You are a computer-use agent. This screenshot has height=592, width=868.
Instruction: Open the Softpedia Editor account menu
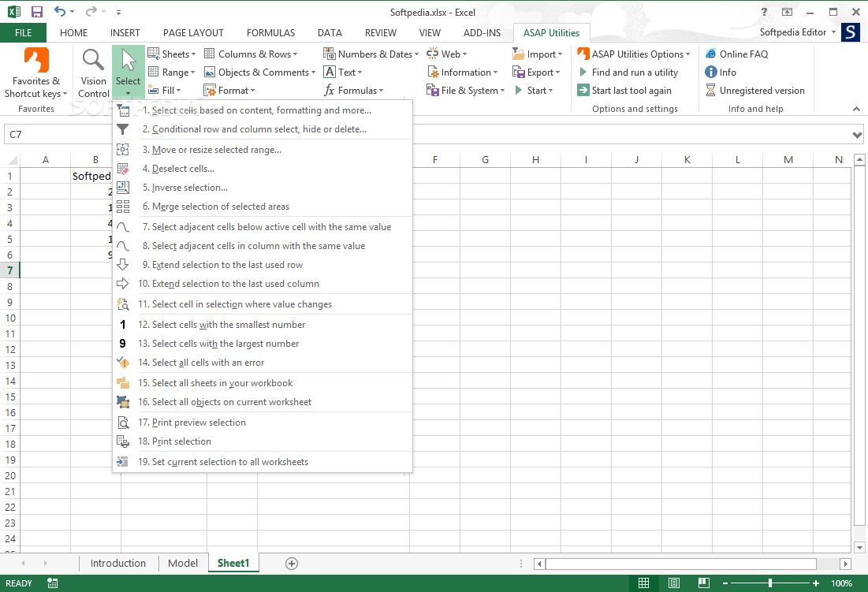(x=798, y=32)
